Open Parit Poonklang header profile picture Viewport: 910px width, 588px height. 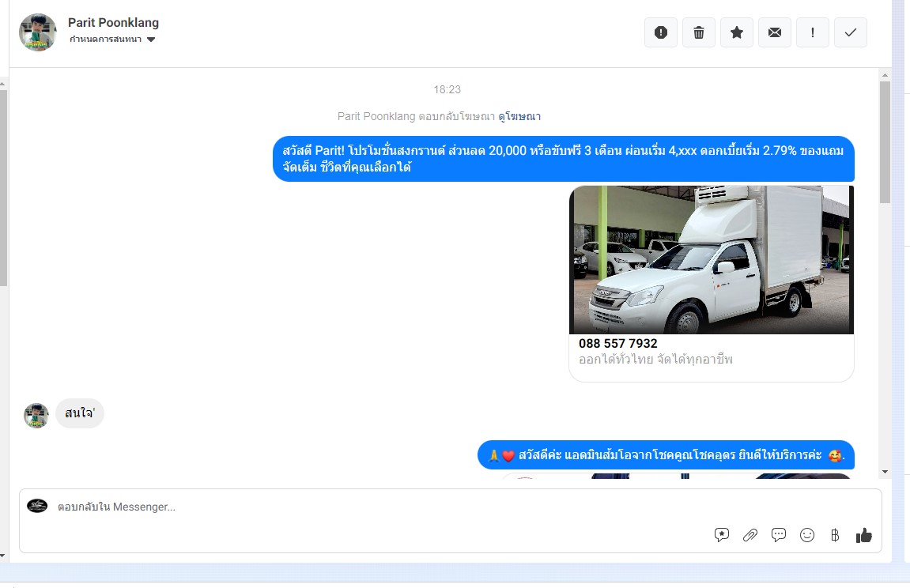38,32
